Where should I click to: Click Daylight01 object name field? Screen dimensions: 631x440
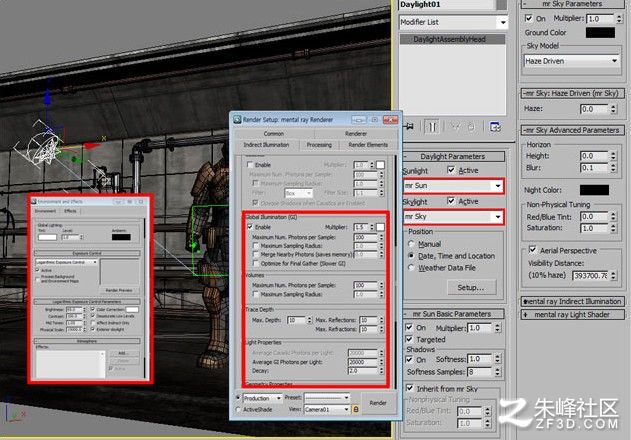tap(447, 4)
